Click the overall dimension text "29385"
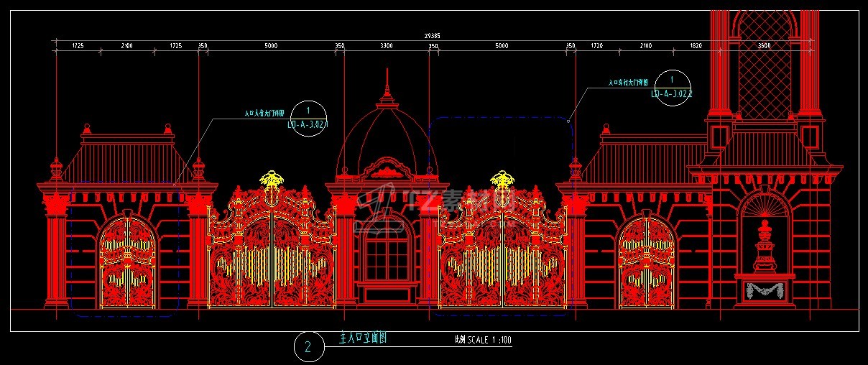Image resolution: width=868 pixels, height=365 pixels. pos(432,36)
